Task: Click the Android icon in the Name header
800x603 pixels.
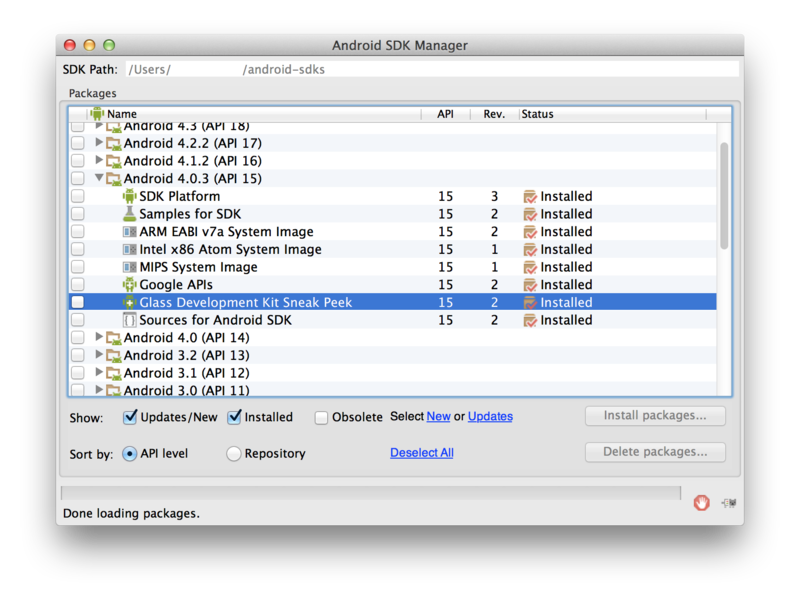Action: point(97,114)
